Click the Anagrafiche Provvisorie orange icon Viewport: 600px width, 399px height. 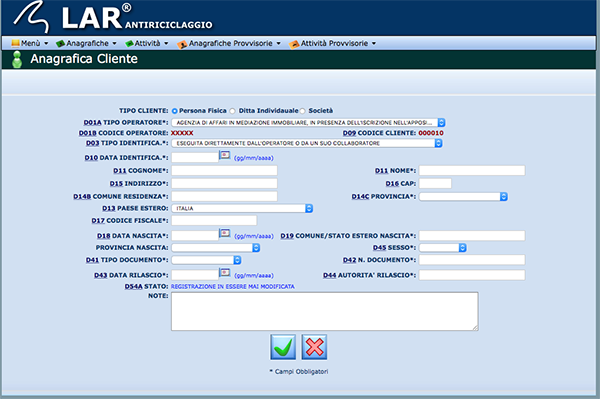click(x=182, y=44)
